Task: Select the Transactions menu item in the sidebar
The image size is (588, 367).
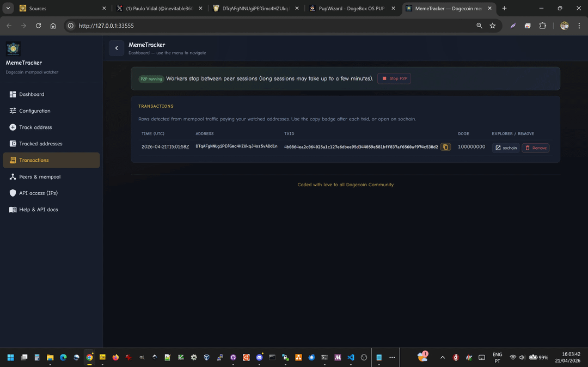Action: coord(34,160)
